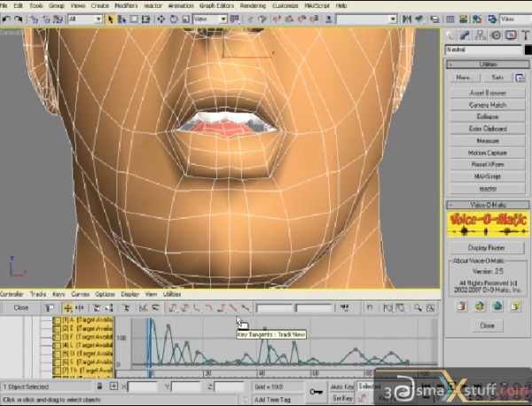Open the Modifiers menu
The width and height of the screenshot is (532, 406).
click(x=126, y=6)
